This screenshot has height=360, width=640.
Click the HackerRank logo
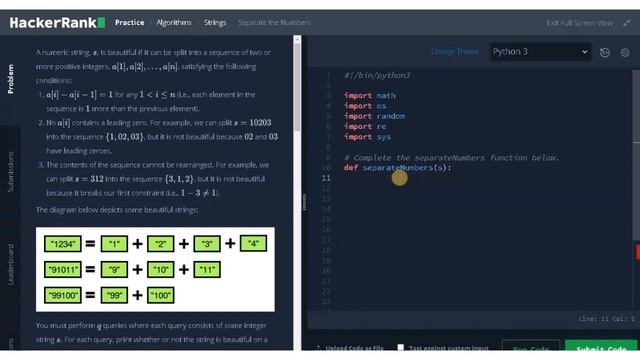coord(57,23)
